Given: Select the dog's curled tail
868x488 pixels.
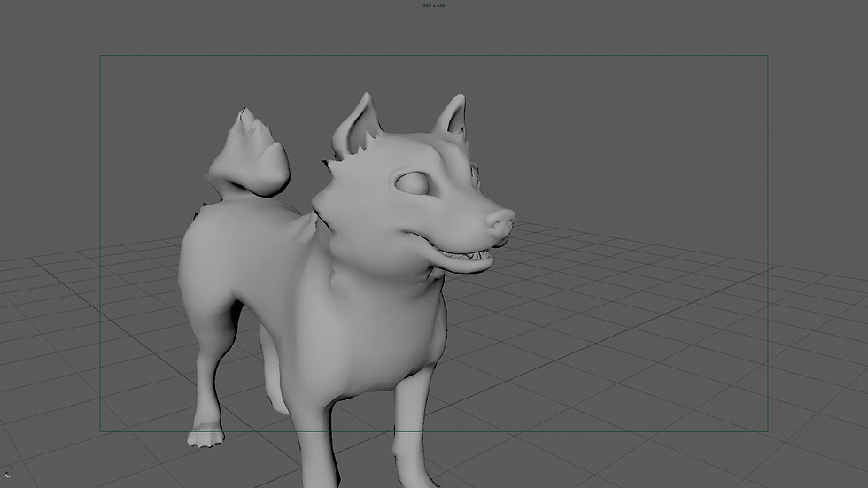Looking at the screenshot, I should coord(251,155).
